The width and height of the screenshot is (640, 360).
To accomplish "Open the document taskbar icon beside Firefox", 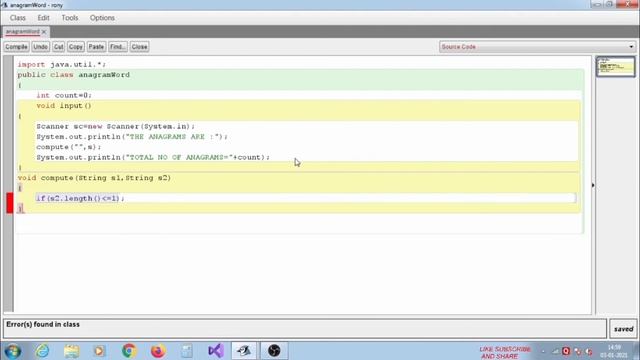I will pos(187,351).
